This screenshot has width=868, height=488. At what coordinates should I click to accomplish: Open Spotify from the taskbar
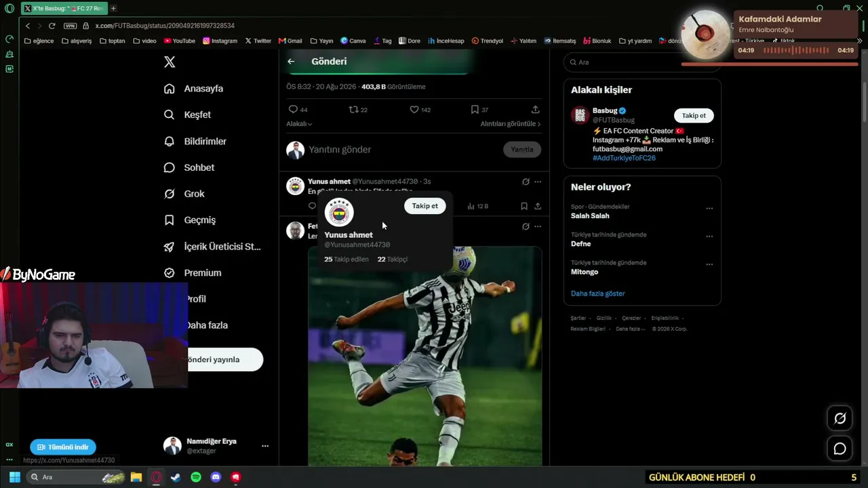tap(196, 477)
